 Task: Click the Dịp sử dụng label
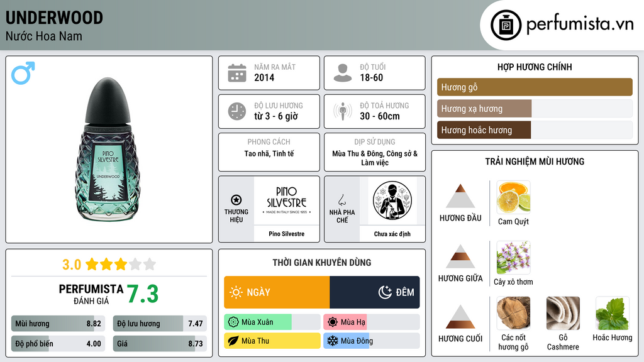(375, 142)
